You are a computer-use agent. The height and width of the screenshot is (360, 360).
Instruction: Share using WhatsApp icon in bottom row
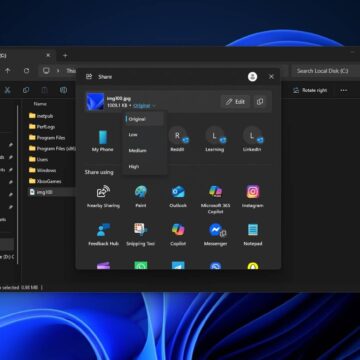[141, 266]
